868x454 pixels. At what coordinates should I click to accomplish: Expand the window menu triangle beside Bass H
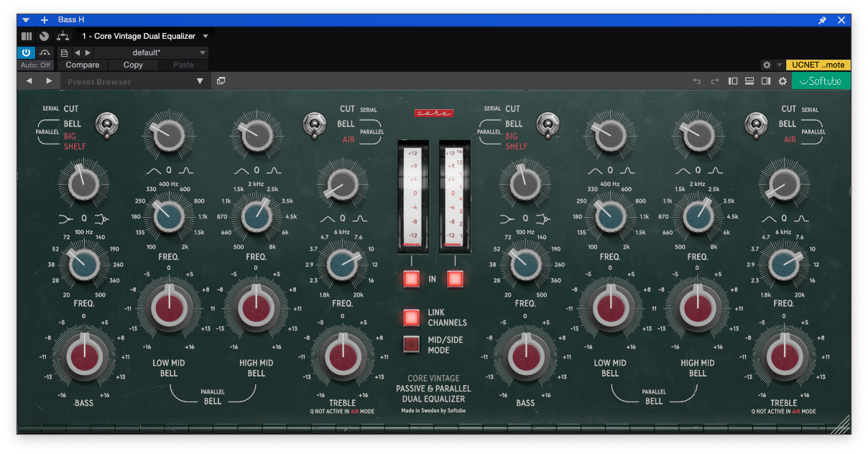click(26, 20)
